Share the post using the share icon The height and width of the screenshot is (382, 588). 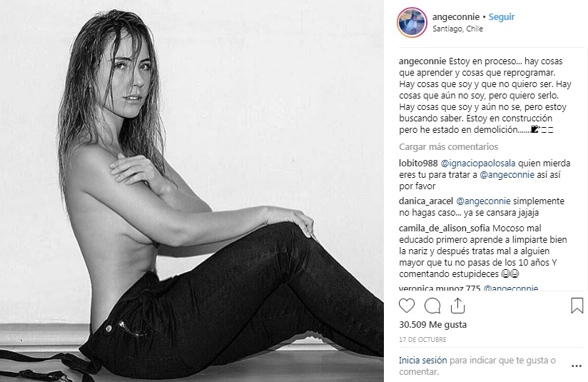(457, 306)
